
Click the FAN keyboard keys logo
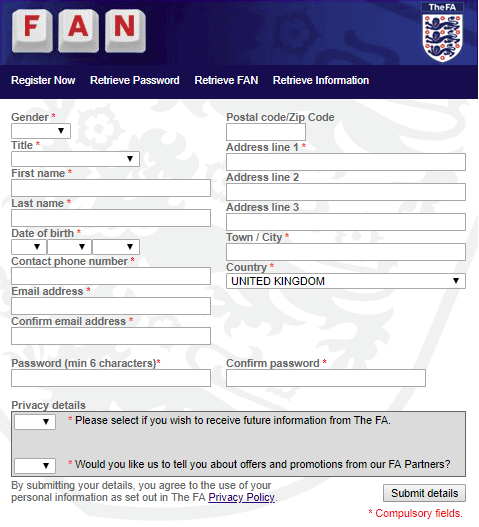click(x=79, y=31)
